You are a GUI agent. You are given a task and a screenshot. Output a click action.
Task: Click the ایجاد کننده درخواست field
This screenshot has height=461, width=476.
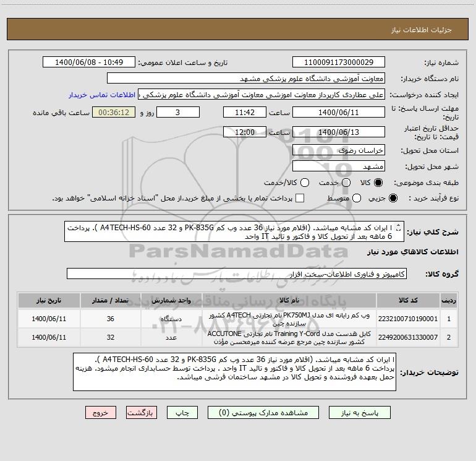[x=261, y=95]
